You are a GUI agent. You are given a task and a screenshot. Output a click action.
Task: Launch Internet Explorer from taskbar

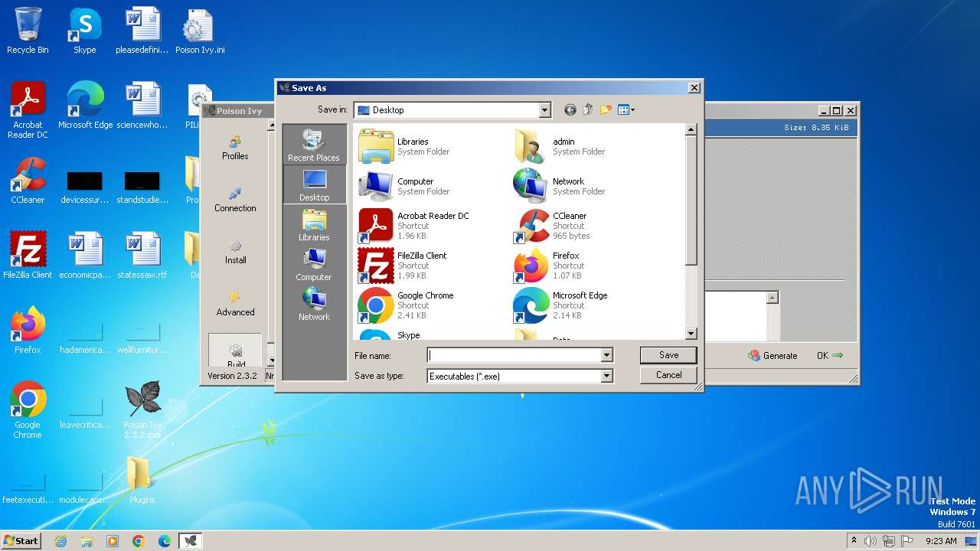pos(61,541)
